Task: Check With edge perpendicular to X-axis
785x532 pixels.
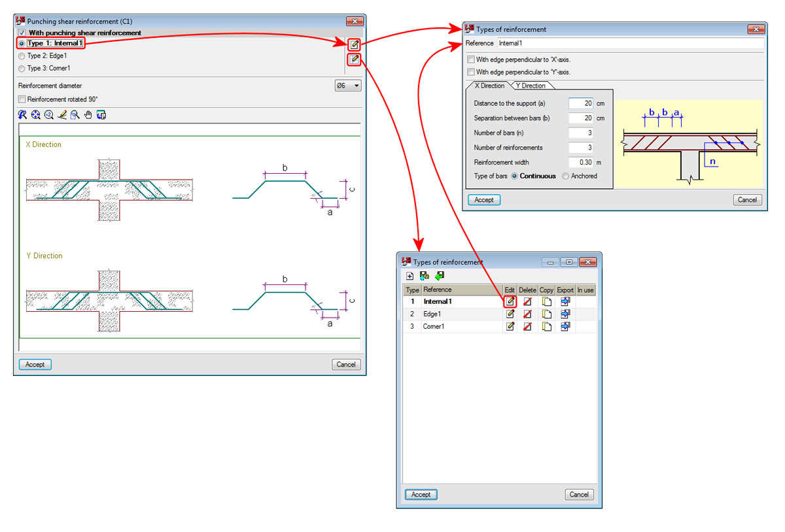Action: coord(471,59)
